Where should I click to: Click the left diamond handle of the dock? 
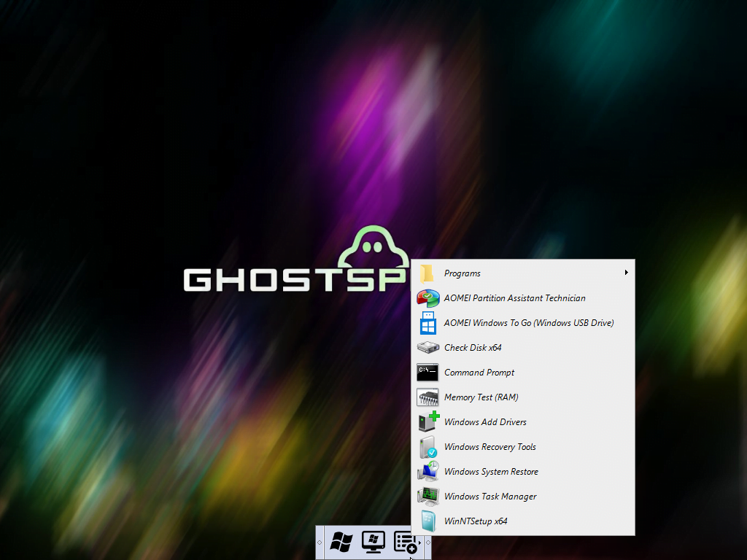320,542
